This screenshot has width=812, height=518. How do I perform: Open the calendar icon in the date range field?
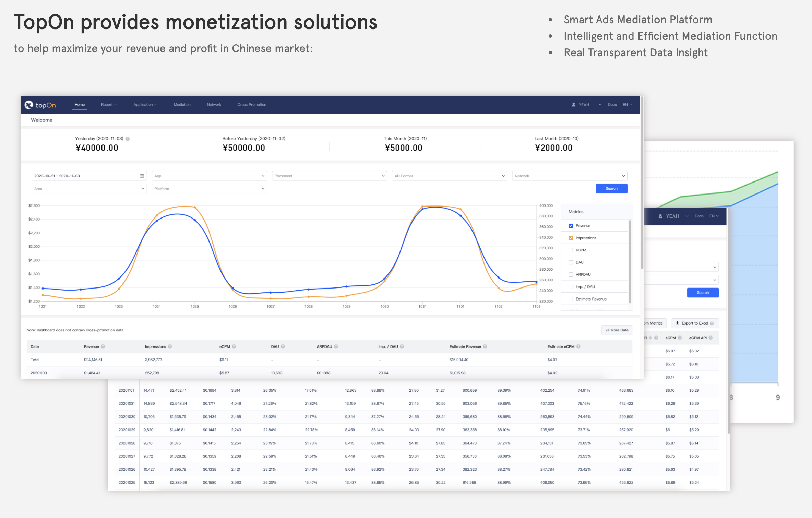[142, 176]
